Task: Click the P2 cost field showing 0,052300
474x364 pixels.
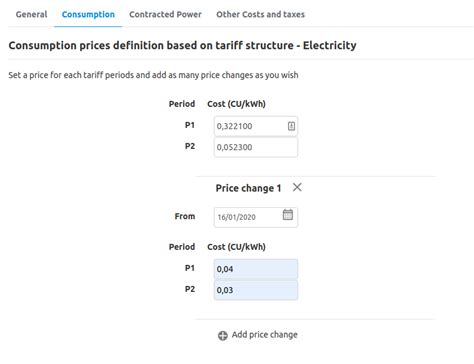Action: coord(256,147)
